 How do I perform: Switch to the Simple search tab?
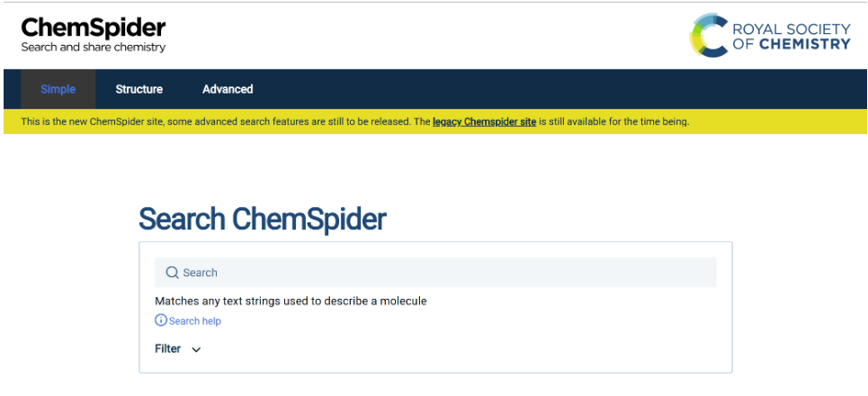pos(58,89)
